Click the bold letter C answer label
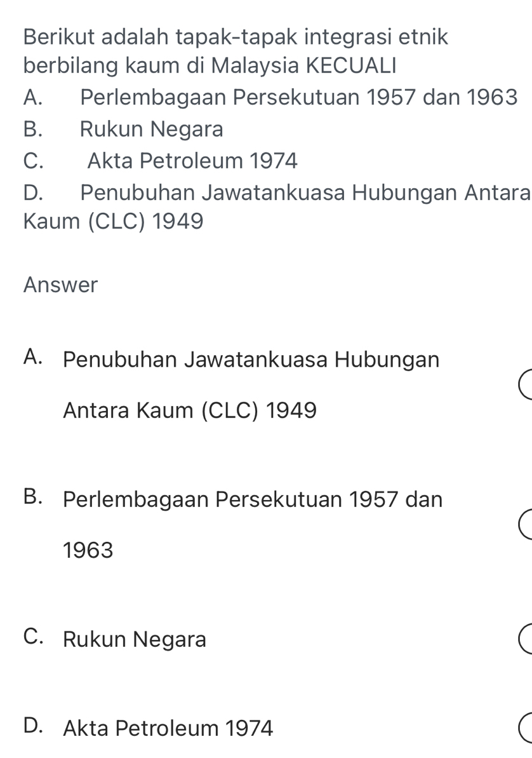The height and width of the screenshot is (758, 532). tap(36, 639)
